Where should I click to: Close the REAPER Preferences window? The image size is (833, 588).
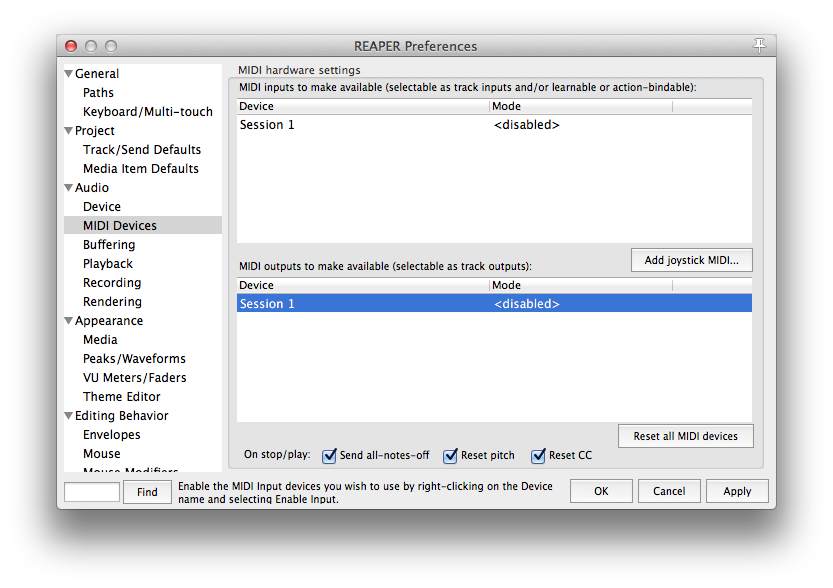pos(71,46)
